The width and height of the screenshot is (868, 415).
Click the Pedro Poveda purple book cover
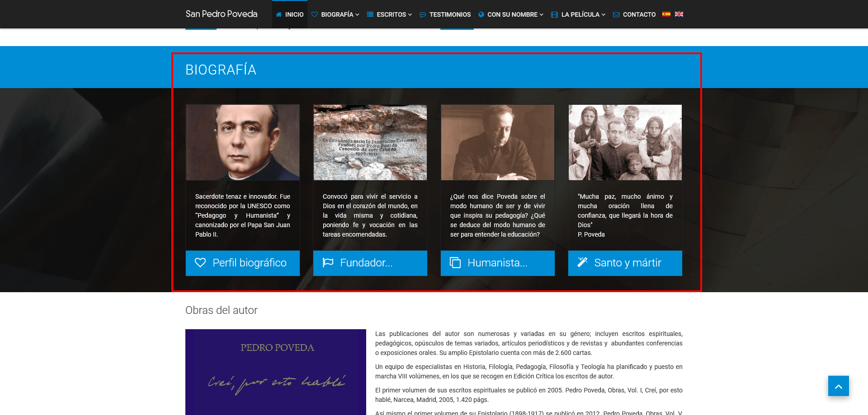click(x=276, y=372)
